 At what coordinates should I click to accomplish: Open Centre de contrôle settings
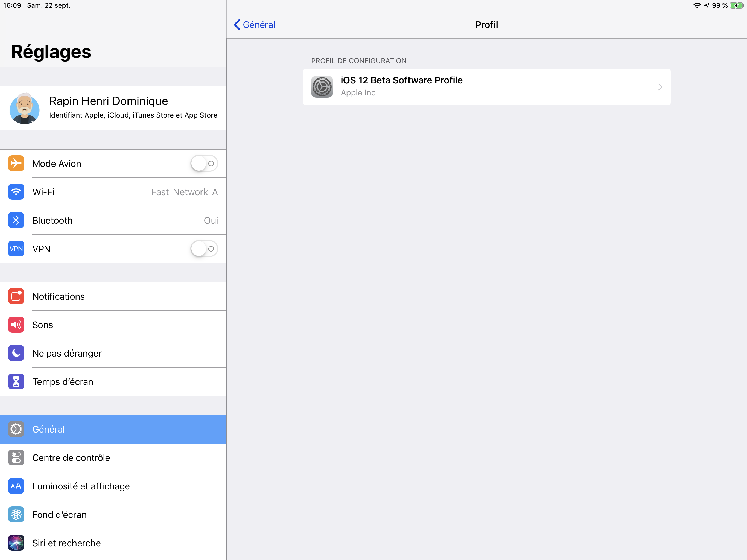click(x=71, y=458)
